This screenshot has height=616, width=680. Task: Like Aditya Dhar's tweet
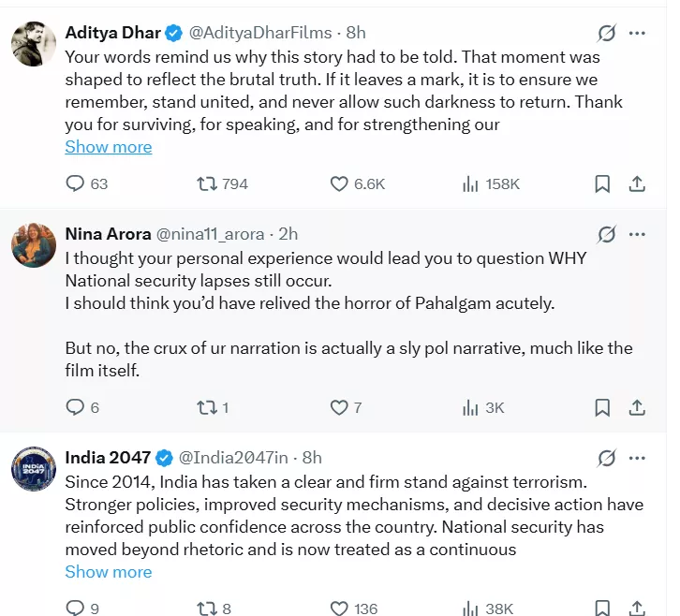click(340, 183)
